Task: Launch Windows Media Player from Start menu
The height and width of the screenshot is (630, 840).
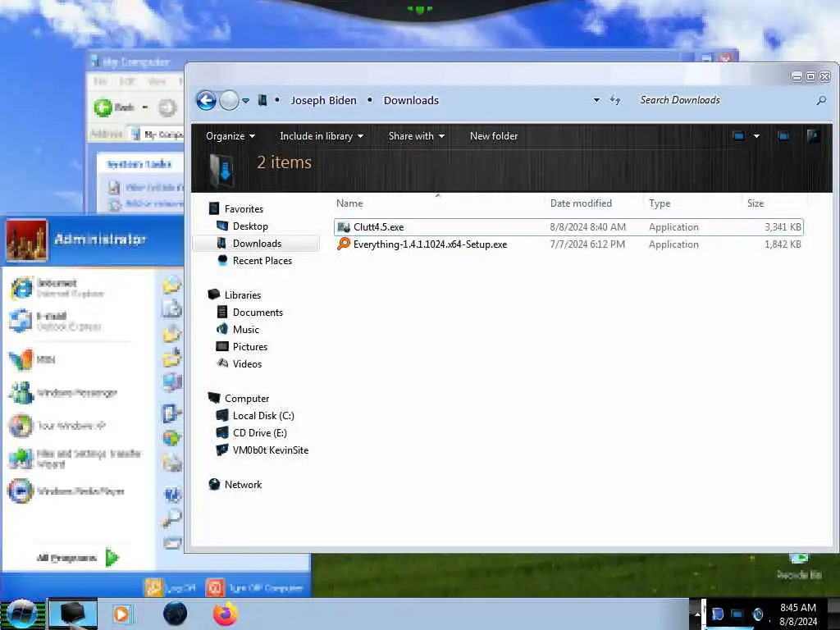Action: click(66, 491)
